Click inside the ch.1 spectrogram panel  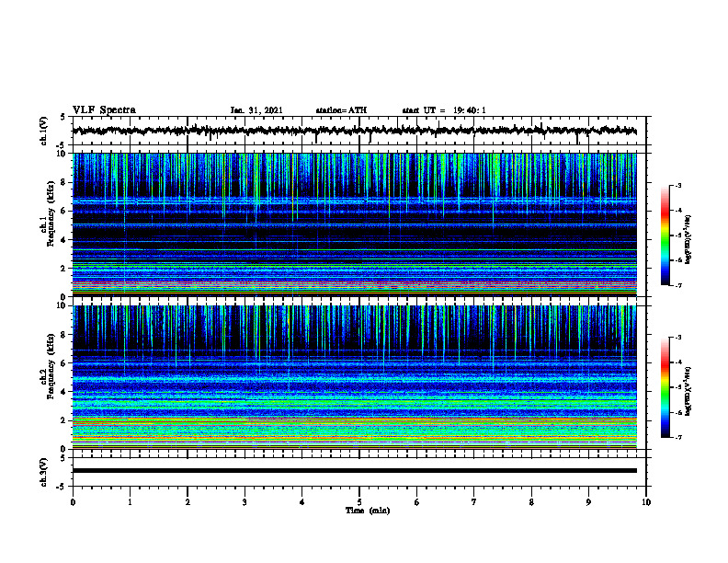pyautogui.click(x=354, y=224)
